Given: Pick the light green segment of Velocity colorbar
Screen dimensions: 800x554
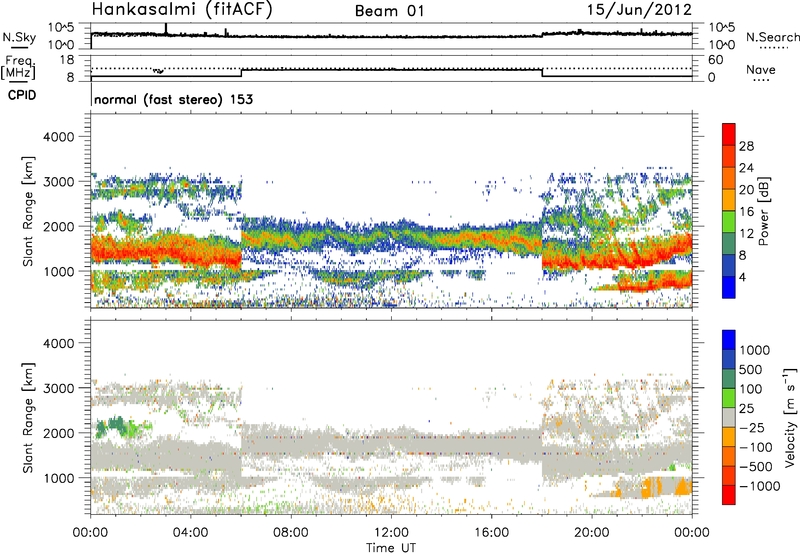Looking at the screenshot, I should pos(729,398).
